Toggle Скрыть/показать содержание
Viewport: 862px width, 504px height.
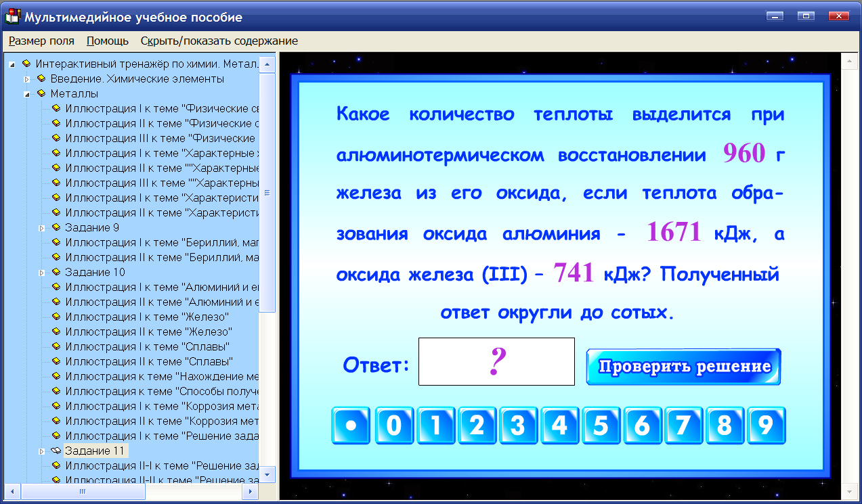point(218,40)
